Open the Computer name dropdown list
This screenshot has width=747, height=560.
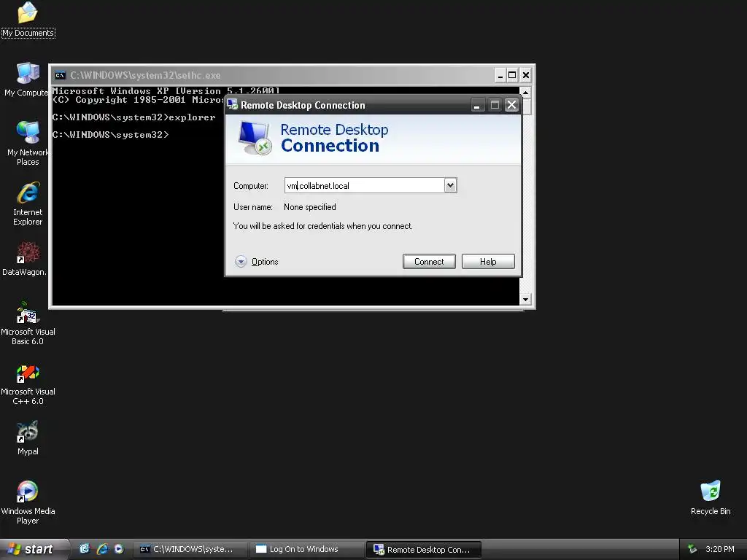[450, 185]
